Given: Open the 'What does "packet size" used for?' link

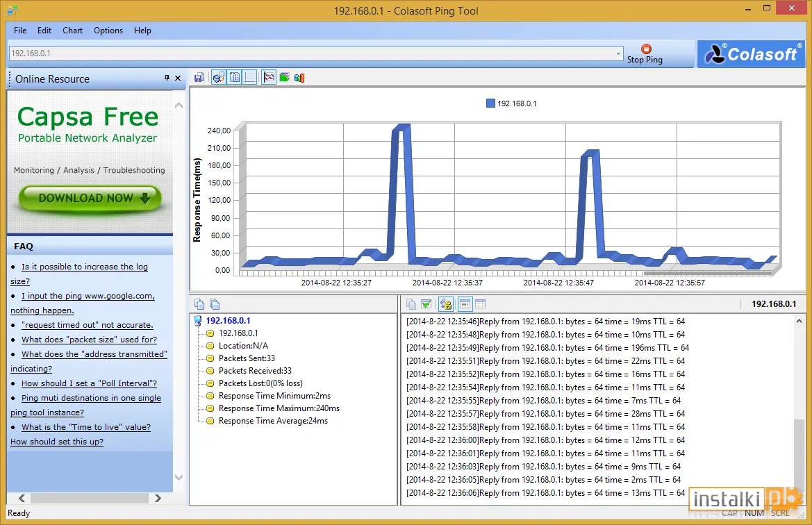Looking at the screenshot, I should [89, 340].
